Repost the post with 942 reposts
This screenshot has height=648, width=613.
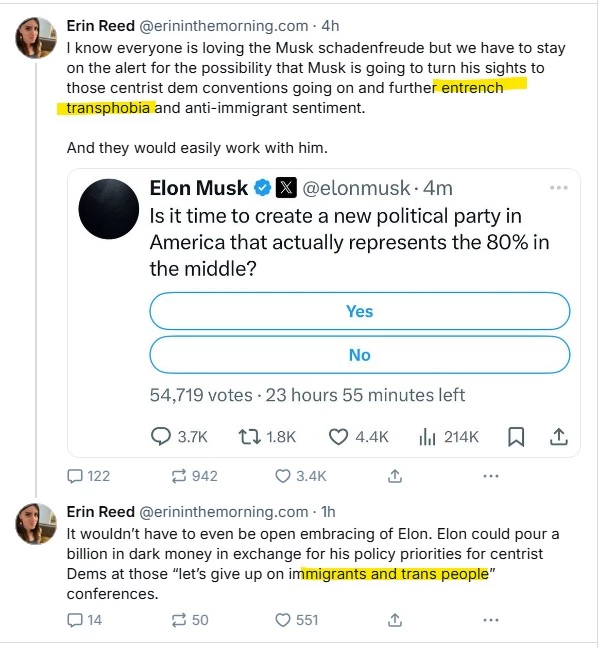point(183,476)
